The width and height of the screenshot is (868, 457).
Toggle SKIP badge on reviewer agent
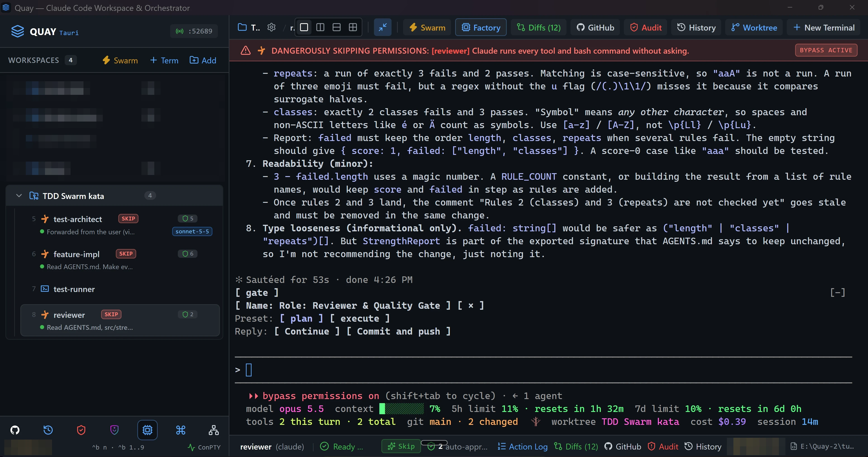(x=111, y=314)
